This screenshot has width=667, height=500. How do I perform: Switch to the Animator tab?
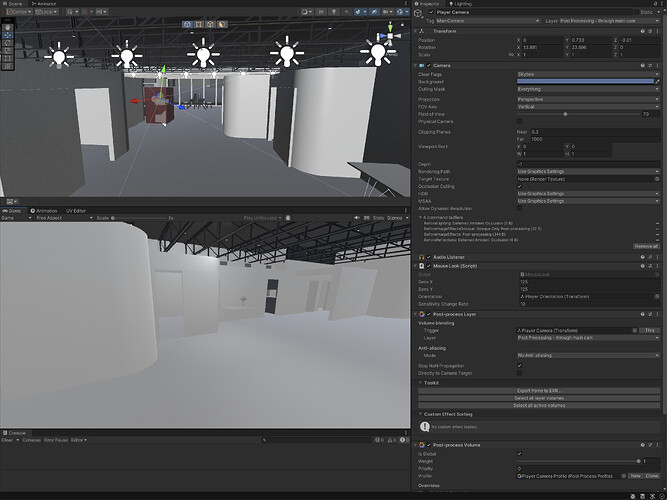coord(44,3)
